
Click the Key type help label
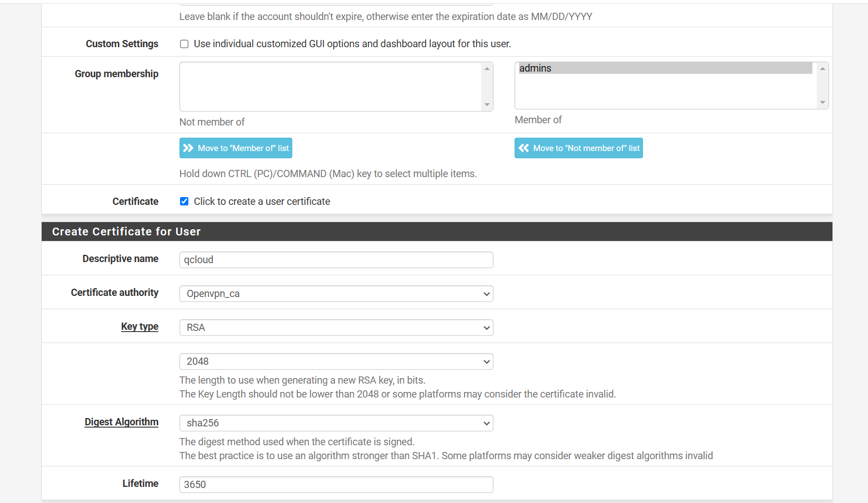pos(139,326)
